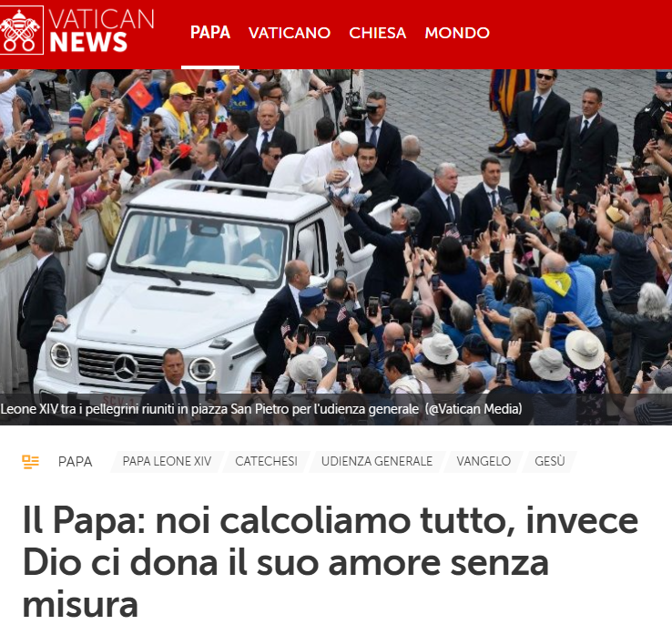Click the Vatican crossed-keys emblem logo

(x=22, y=30)
